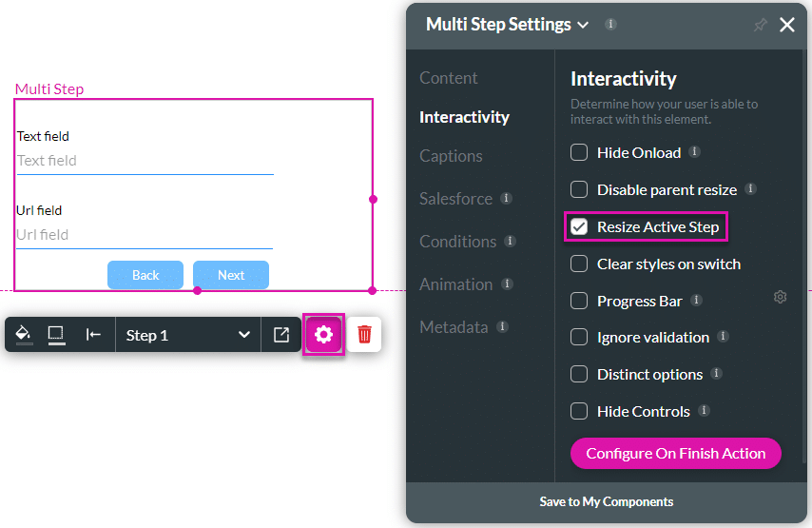Select the Interactivity tab

click(x=465, y=117)
